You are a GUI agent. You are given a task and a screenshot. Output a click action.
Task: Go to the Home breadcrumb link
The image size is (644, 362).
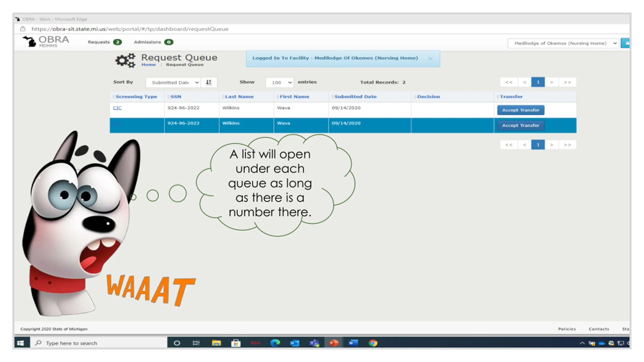[148, 65]
